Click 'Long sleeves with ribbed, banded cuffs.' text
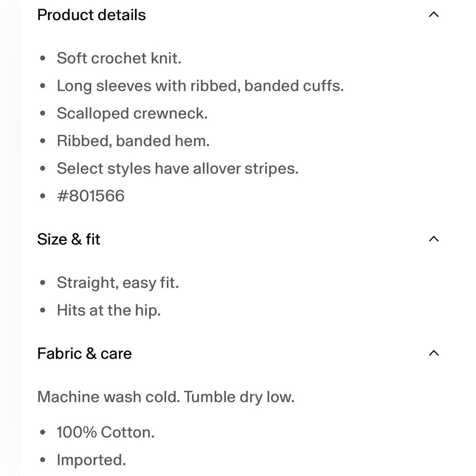This screenshot has height=476, width=476. (x=200, y=86)
